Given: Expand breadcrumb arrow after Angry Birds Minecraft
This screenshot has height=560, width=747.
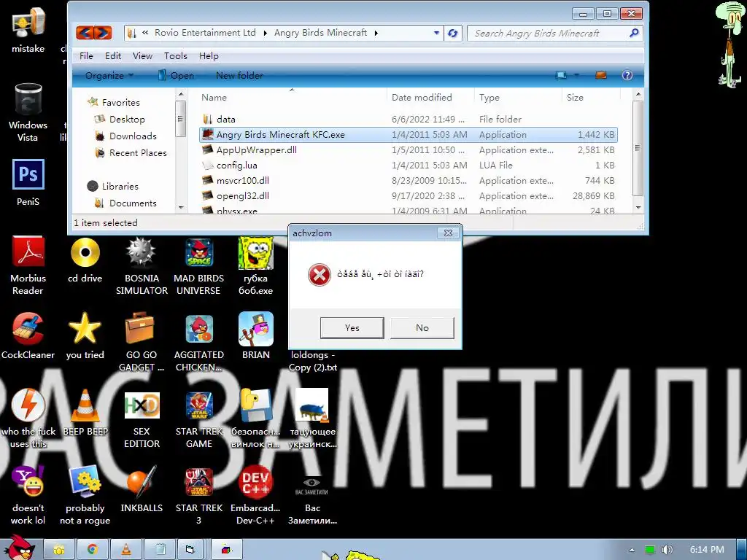Looking at the screenshot, I should point(376,33).
